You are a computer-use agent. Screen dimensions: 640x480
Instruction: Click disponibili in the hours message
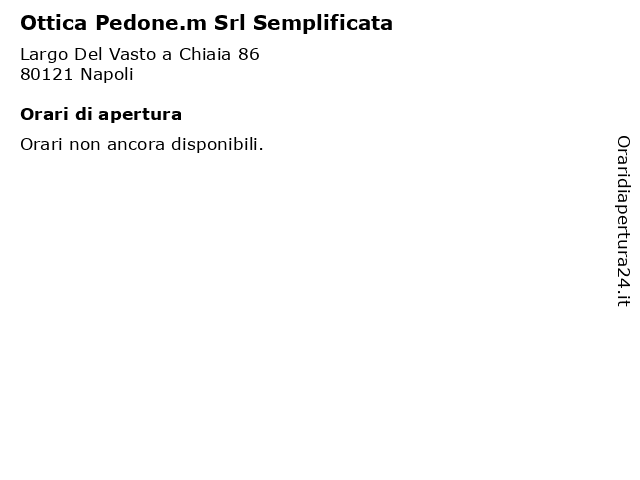point(217,145)
